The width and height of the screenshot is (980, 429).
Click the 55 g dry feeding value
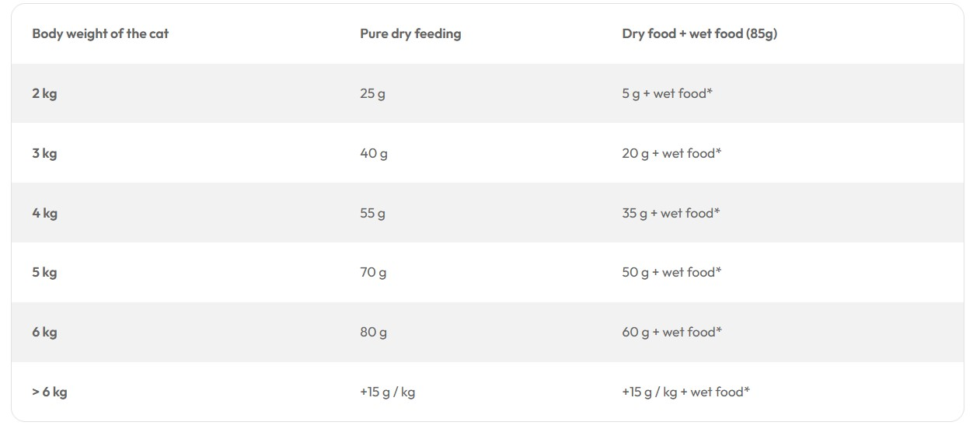tap(372, 213)
